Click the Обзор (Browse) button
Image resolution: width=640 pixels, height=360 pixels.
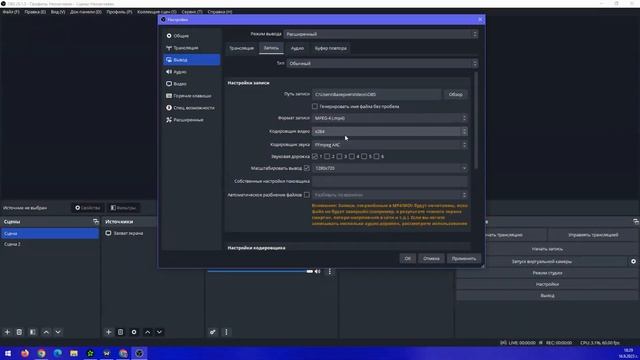pos(456,94)
